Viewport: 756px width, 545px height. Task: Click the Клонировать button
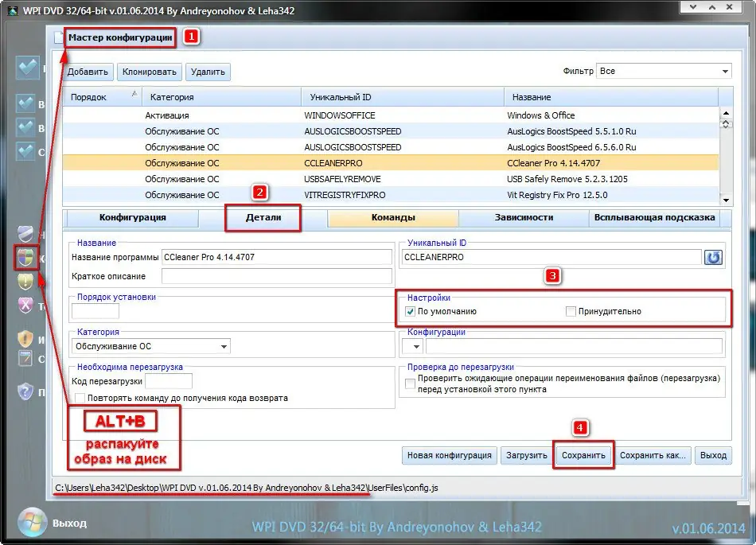(149, 71)
